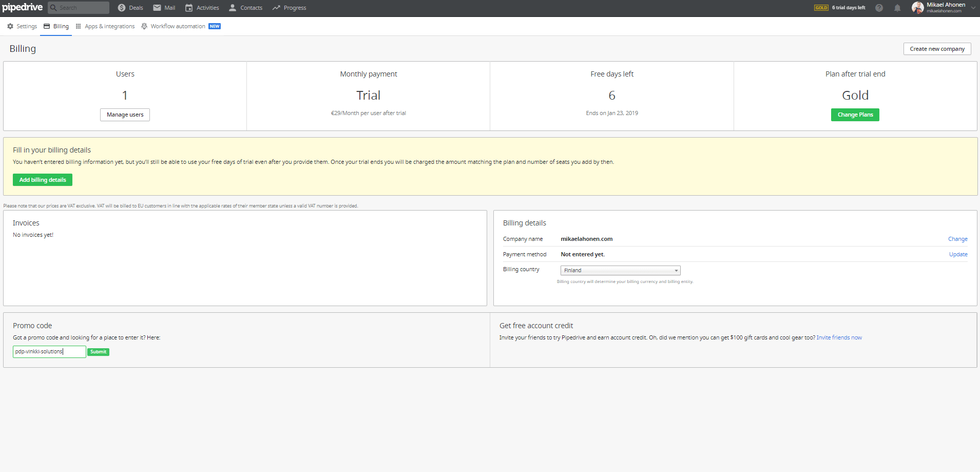Open the notifications bell
Image resolution: width=980 pixels, height=472 pixels.
pyautogui.click(x=897, y=8)
